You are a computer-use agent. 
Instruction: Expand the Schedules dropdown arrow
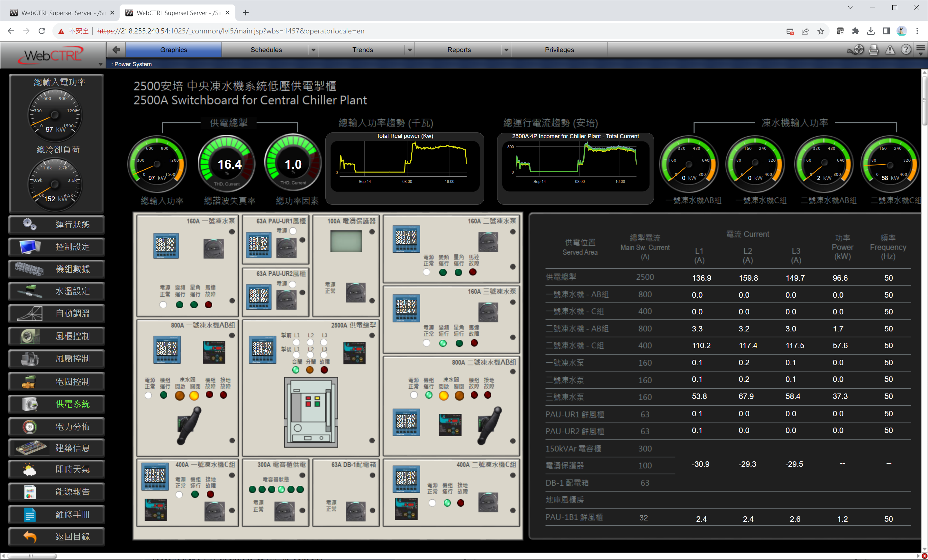pyautogui.click(x=313, y=49)
